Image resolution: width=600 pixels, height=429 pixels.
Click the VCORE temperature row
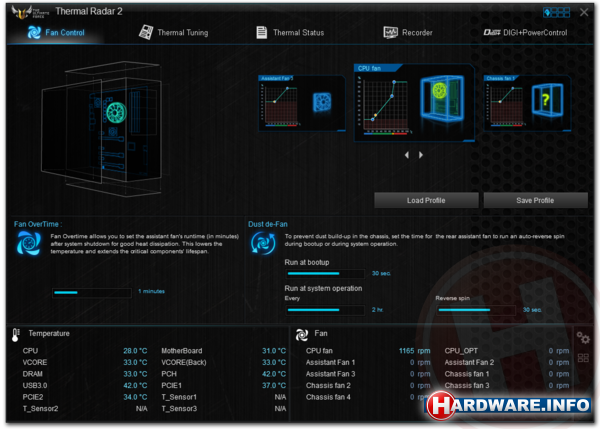coord(85,362)
